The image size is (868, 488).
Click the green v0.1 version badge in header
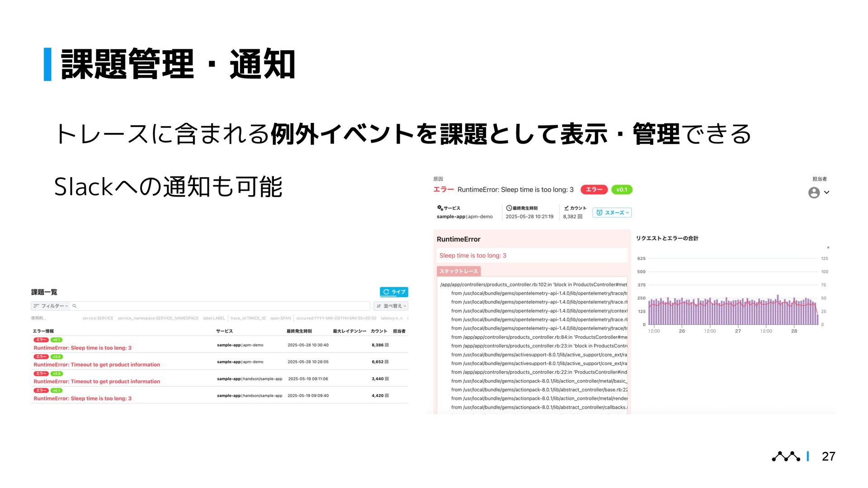pos(621,190)
